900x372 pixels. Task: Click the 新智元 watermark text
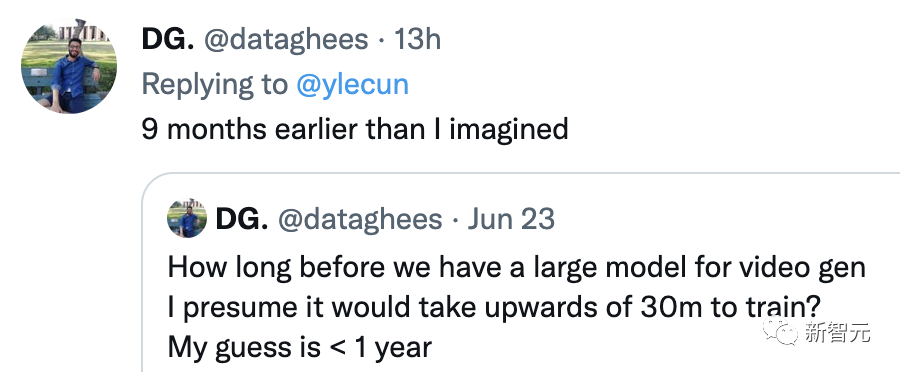(x=837, y=332)
